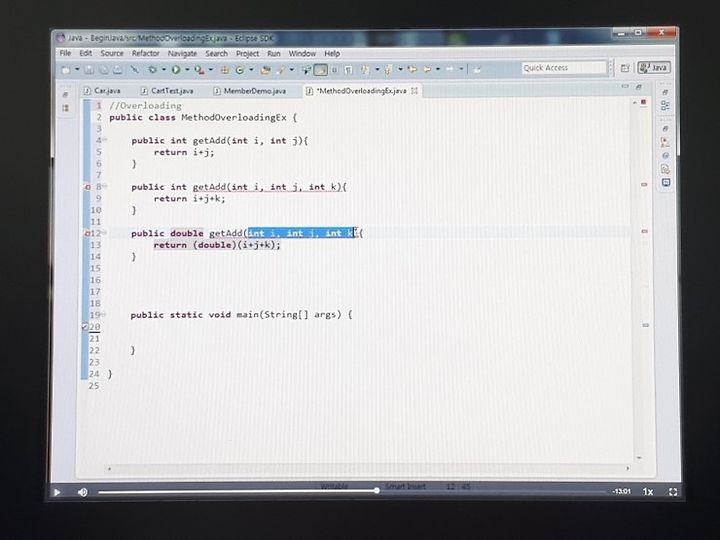The height and width of the screenshot is (540, 720).
Task: Click the New file toolbar icon
Action: coord(66,69)
